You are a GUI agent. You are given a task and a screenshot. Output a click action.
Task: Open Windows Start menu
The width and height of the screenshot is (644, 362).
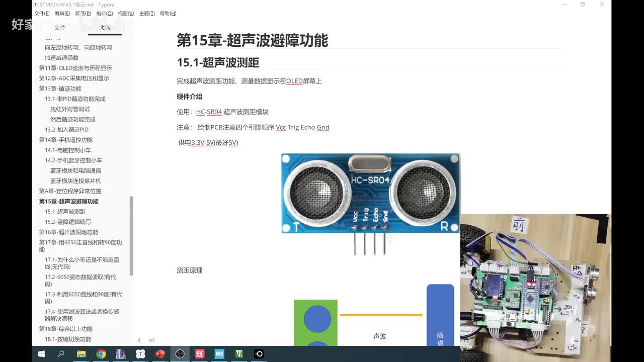coord(42,354)
